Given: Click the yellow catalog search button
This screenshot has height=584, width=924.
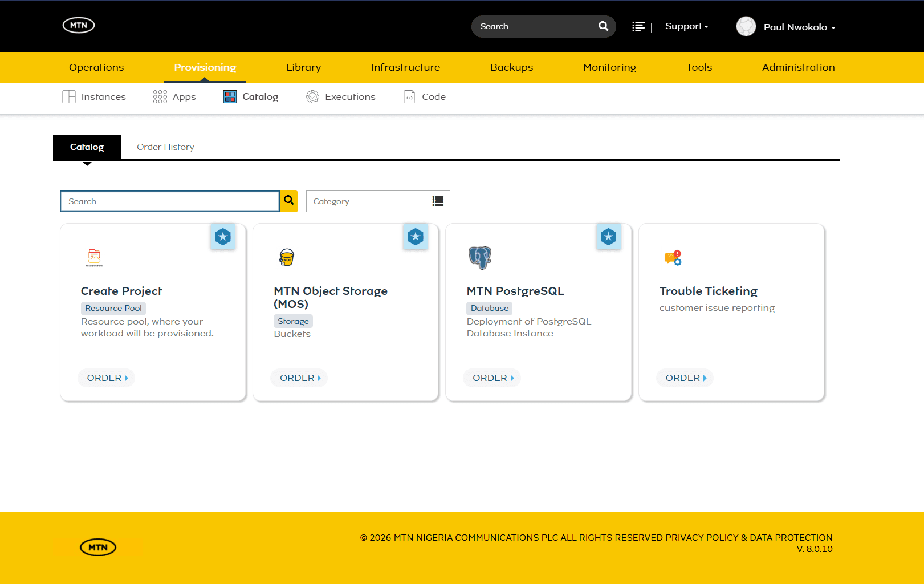Looking at the screenshot, I should pos(289,201).
